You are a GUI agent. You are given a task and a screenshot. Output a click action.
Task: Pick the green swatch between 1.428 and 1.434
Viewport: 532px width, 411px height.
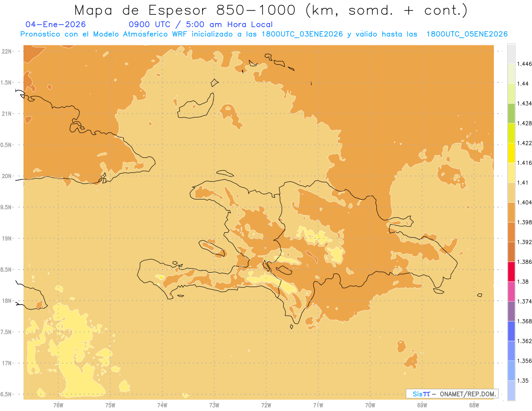(x=511, y=113)
